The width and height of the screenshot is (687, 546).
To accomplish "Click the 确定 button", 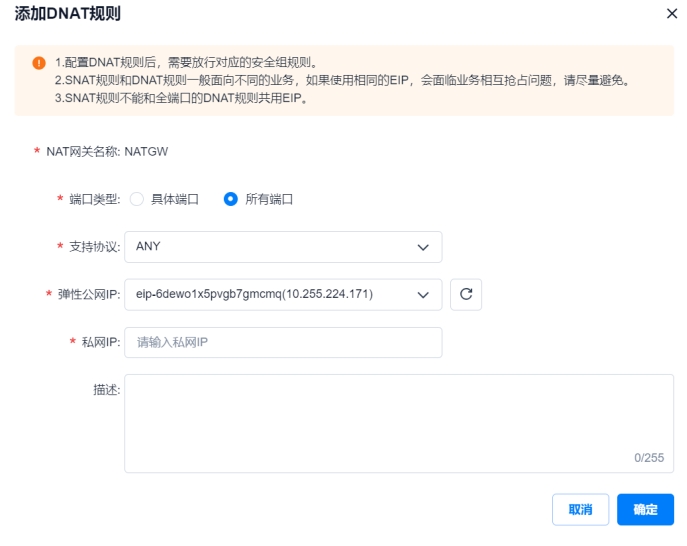I will click(645, 509).
